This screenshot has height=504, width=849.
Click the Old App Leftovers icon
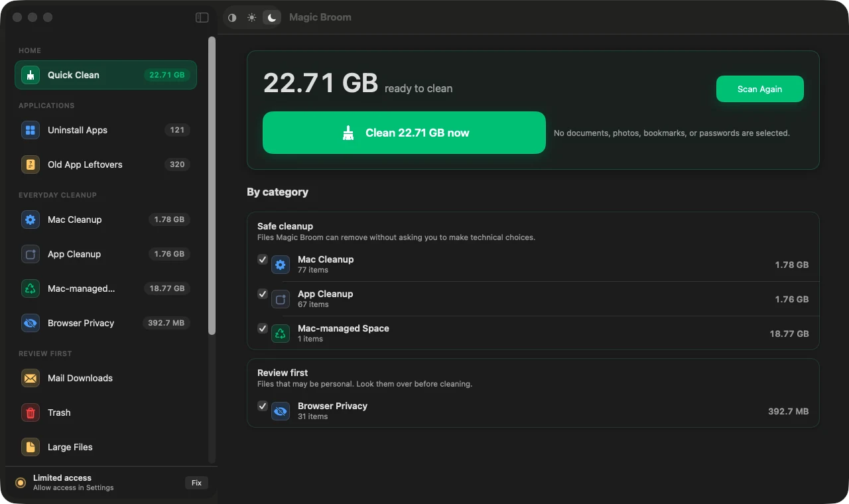point(31,164)
